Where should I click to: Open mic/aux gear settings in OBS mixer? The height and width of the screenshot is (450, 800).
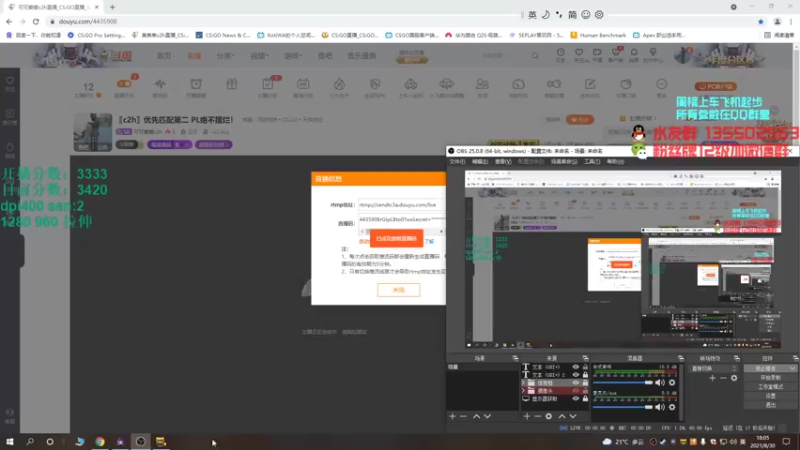672,407
